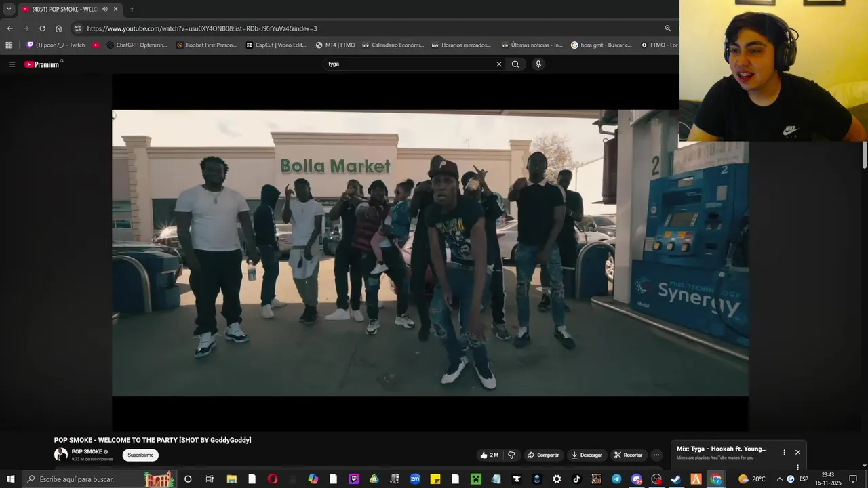Start voice search with microphone icon

point(538,64)
